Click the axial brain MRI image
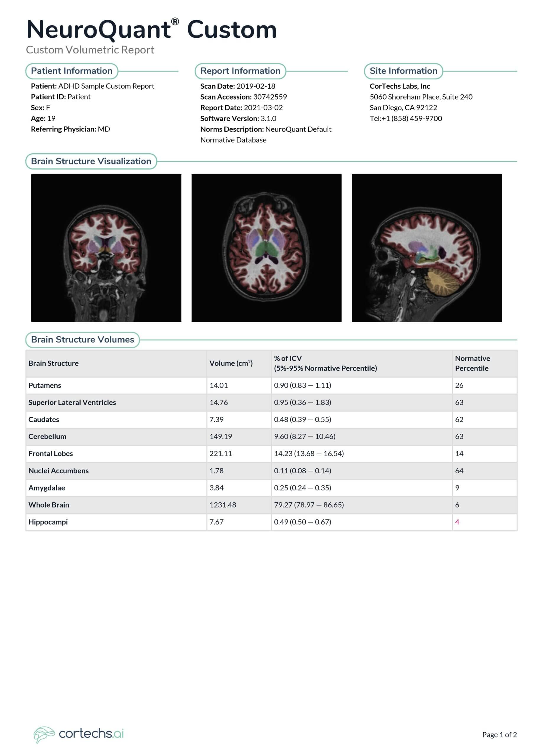The image size is (543, 756). [x=266, y=248]
